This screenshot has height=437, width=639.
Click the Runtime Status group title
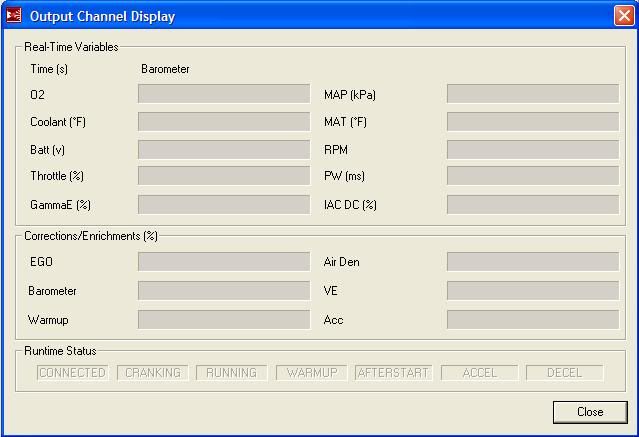coord(60,351)
